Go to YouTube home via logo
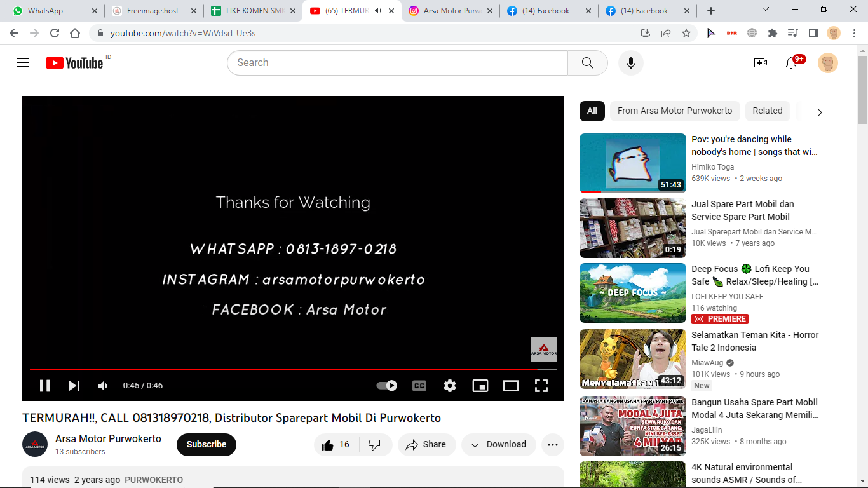868x488 pixels. coord(74,63)
